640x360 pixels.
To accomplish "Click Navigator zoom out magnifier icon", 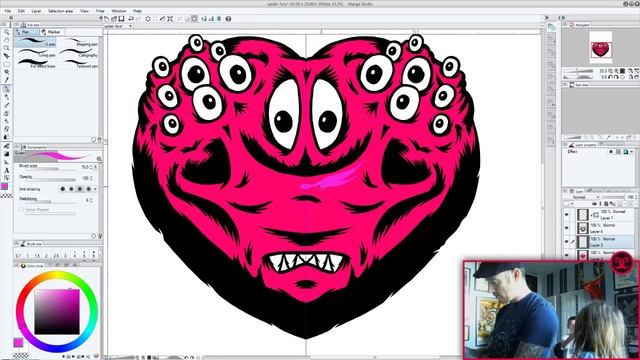I will tap(610, 71).
